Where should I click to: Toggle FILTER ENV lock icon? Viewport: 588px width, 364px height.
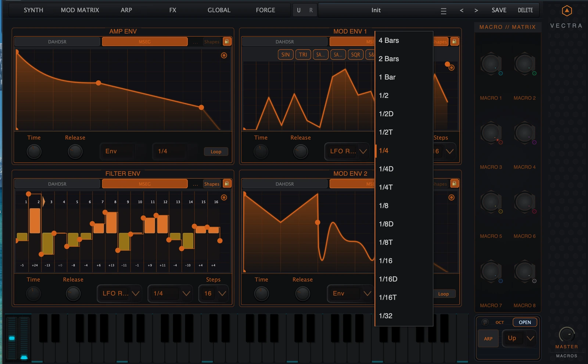pos(227,184)
